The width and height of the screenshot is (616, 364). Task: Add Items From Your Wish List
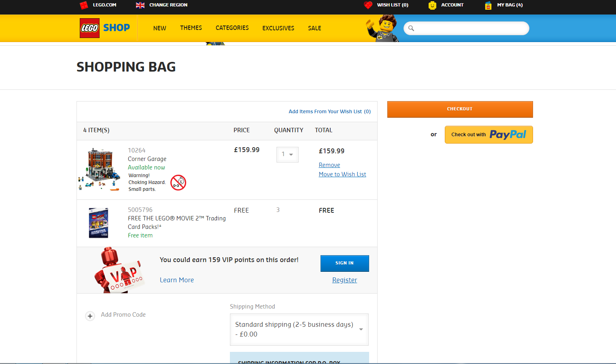[x=330, y=112]
